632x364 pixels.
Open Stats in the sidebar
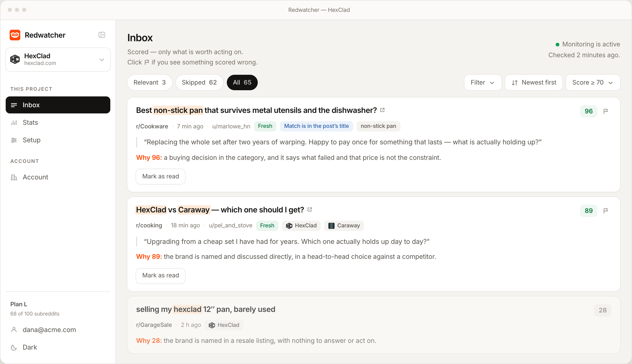pyautogui.click(x=58, y=122)
